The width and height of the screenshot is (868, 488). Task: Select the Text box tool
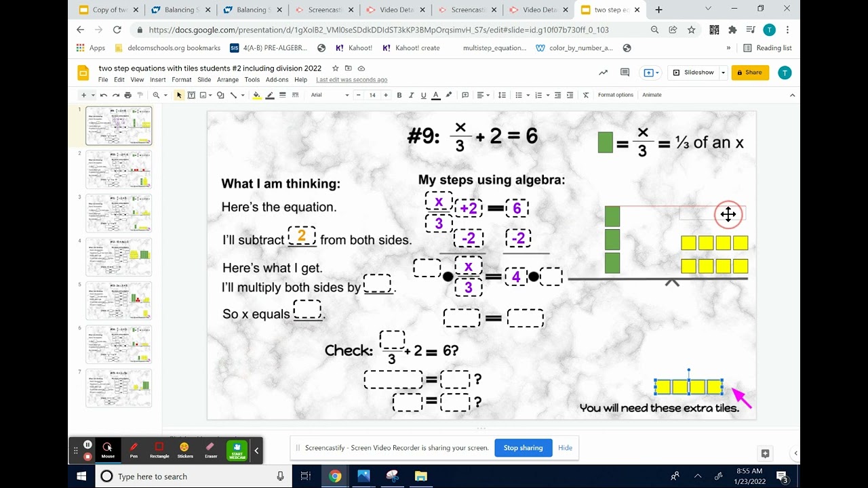tap(191, 95)
